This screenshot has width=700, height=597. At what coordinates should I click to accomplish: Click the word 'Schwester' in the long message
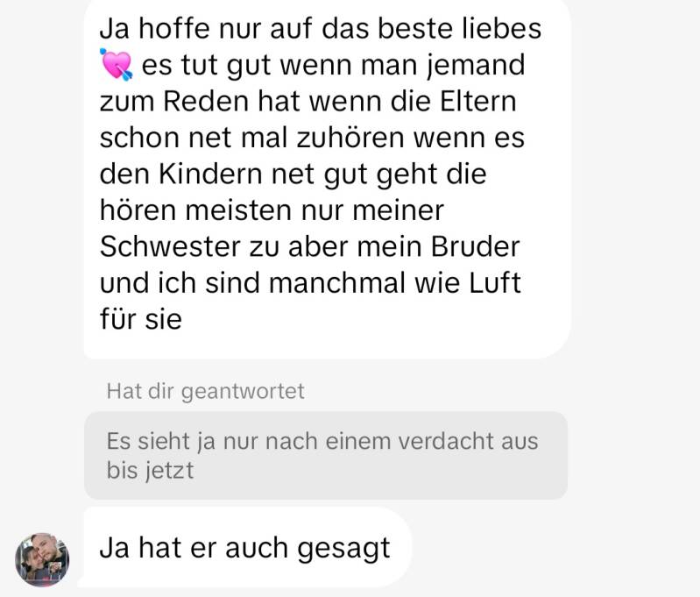170,246
